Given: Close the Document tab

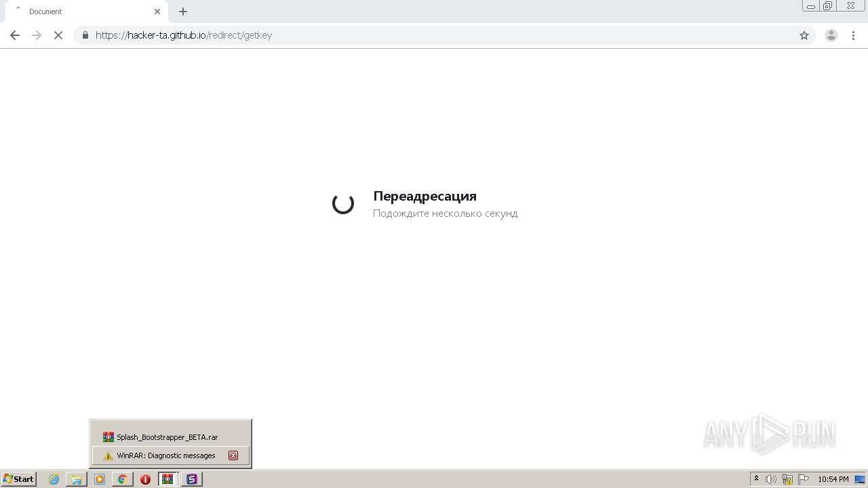Looking at the screenshot, I should (157, 12).
